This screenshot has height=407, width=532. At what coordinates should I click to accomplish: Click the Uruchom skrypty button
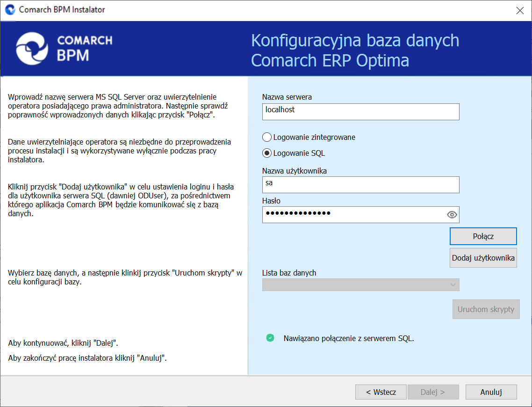point(486,309)
